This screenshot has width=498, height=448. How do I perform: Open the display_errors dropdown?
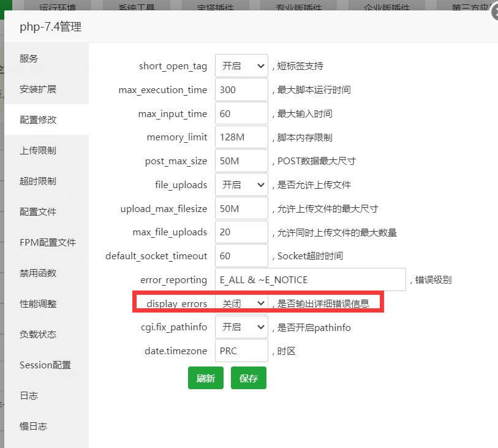[x=241, y=303]
